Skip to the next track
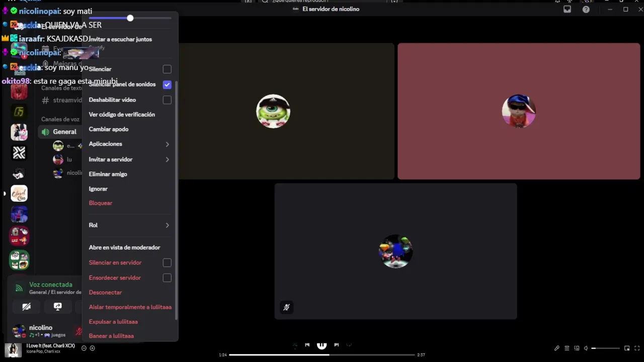Screen dimensions: 644x362 coord(337,345)
